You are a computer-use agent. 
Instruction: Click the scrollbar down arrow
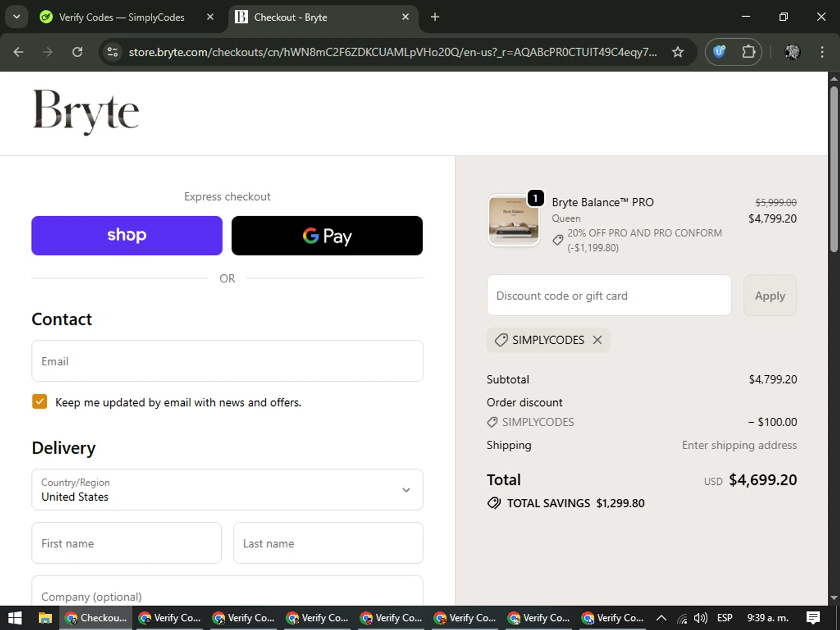834,598
